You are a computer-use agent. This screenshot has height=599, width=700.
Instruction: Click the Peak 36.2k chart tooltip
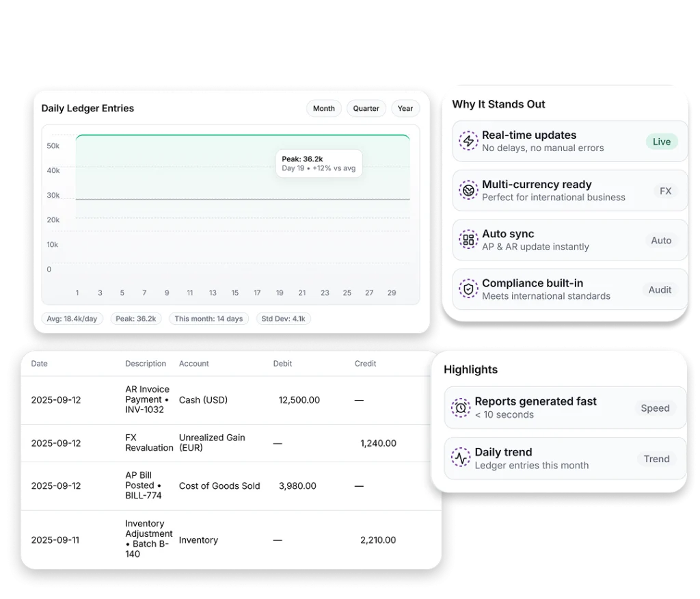(319, 163)
